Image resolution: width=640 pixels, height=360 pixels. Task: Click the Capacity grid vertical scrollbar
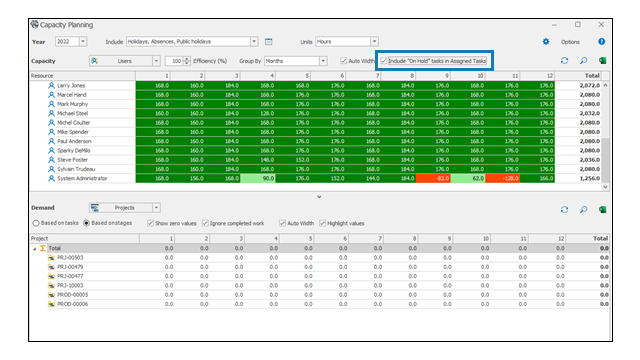coord(605,136)
